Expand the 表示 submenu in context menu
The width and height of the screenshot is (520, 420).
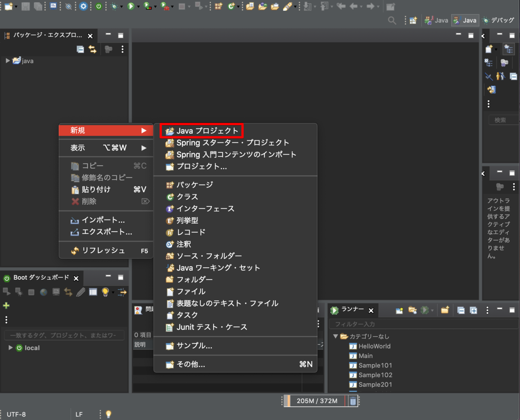pos(106,148)
